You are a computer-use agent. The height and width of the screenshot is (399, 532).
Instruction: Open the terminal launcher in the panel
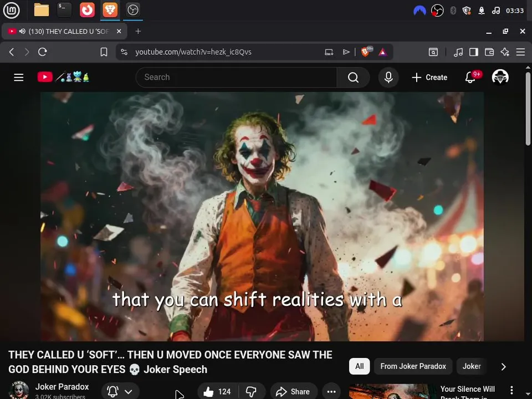coord(64,10)
